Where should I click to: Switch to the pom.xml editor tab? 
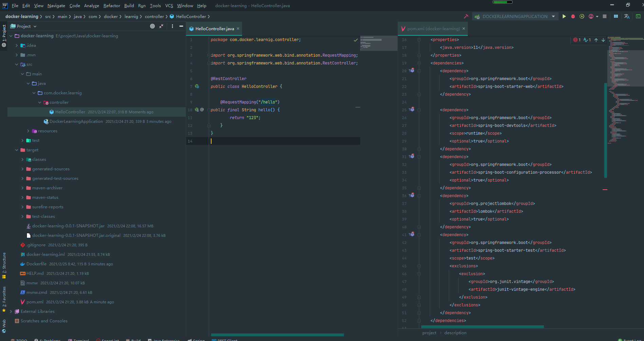click(433, 29)
